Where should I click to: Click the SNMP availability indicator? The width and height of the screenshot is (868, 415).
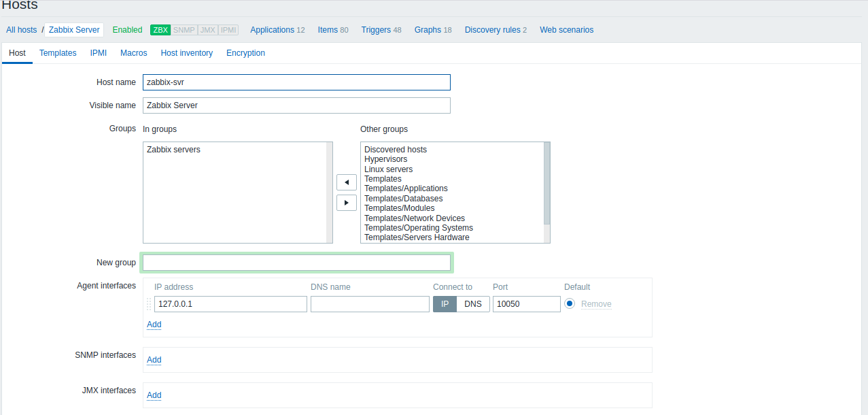[183, 30]
